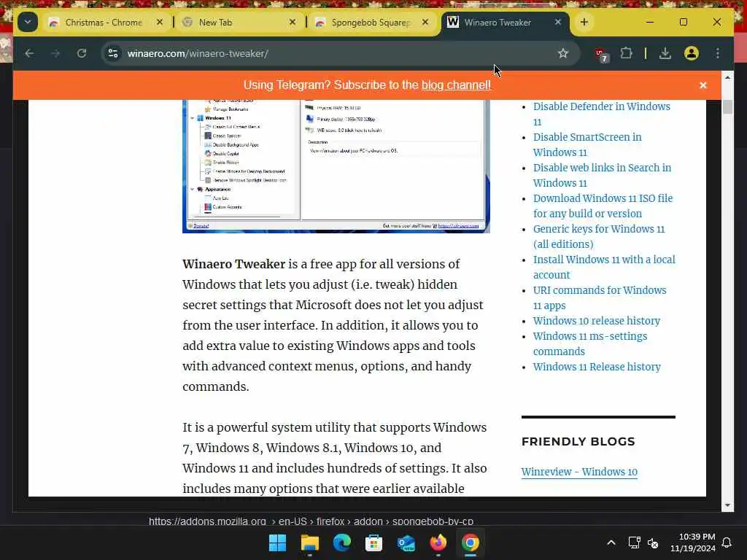Open a new tab with plus button

coord(584,23)
